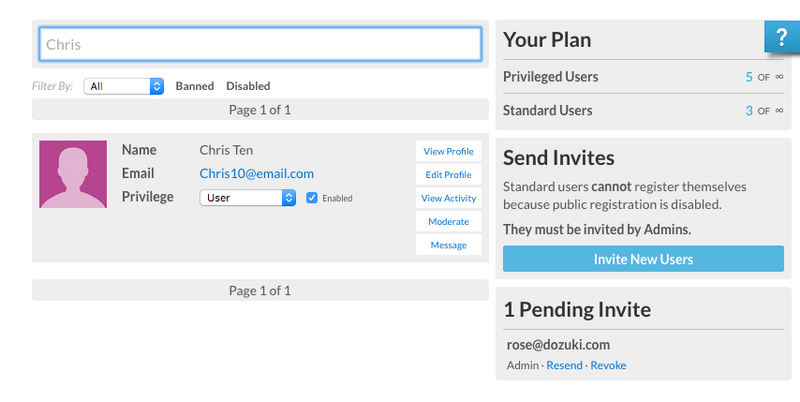The image size is (800, 402).
Task: Click the Standard Users count of 3
Action: [x=749, y=111]
